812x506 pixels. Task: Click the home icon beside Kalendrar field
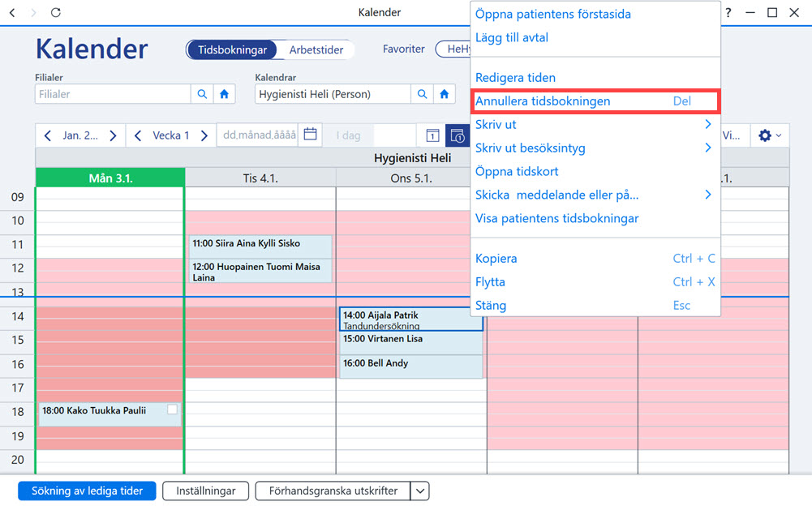click(445, 94)
